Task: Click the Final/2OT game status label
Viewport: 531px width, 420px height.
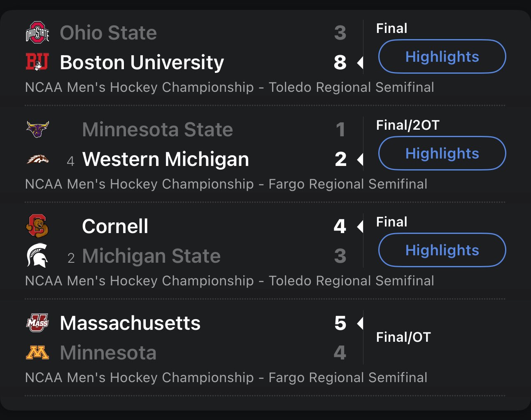Action: [408, 125]
